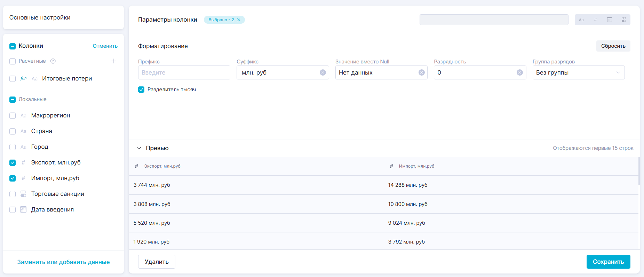
Task: Select the number type # icon in header
Action: tap(595, 20)
